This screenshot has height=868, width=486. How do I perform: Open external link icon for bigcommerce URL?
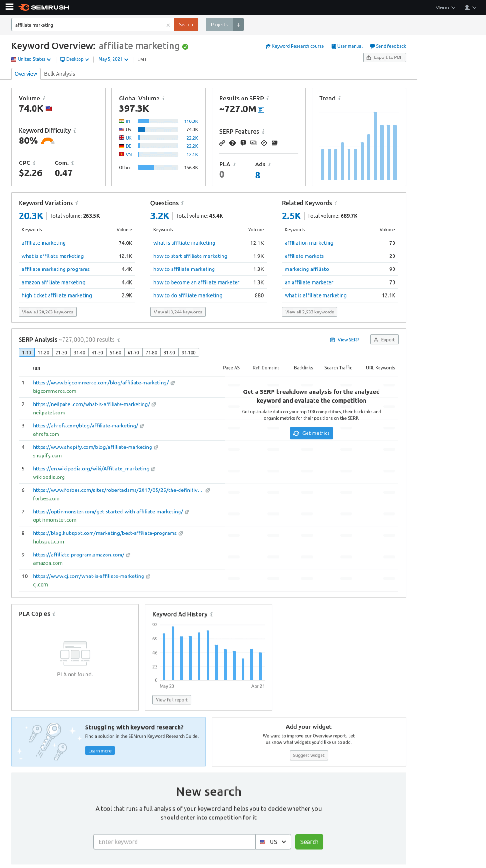click(x=172, y=383)
